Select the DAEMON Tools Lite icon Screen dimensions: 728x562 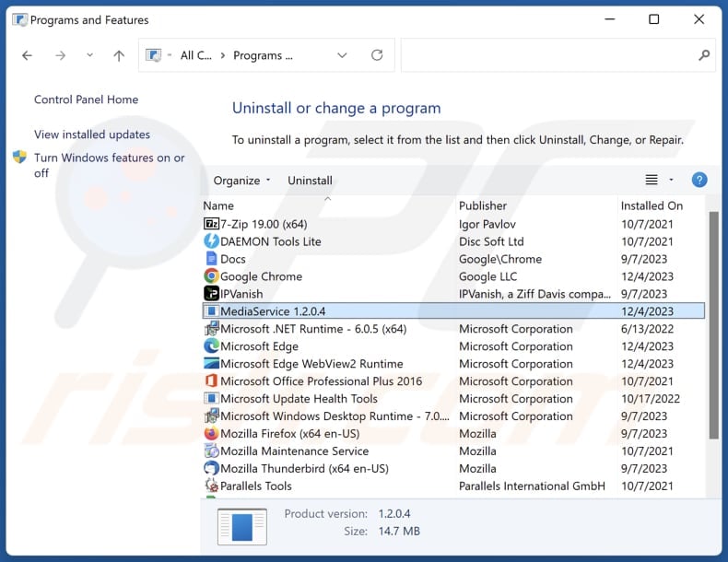click(x=211, y=241)
